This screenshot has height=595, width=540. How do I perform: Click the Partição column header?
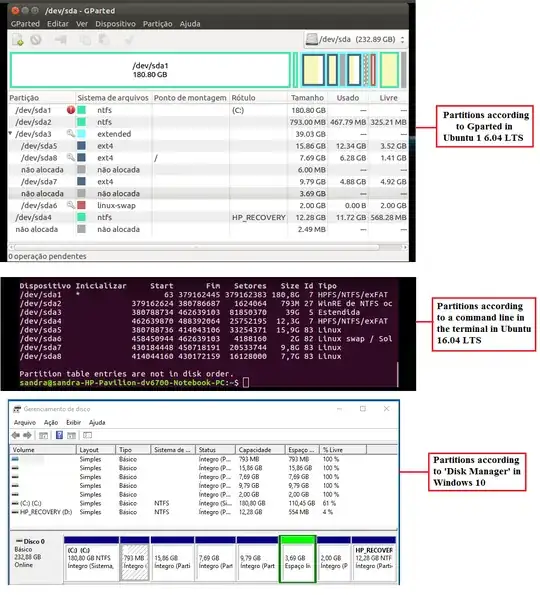42,98
